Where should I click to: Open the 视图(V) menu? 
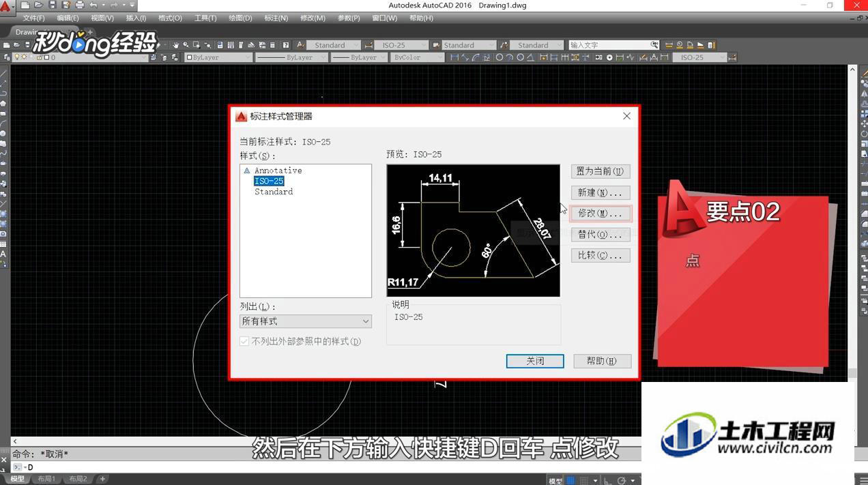[102, 18]
